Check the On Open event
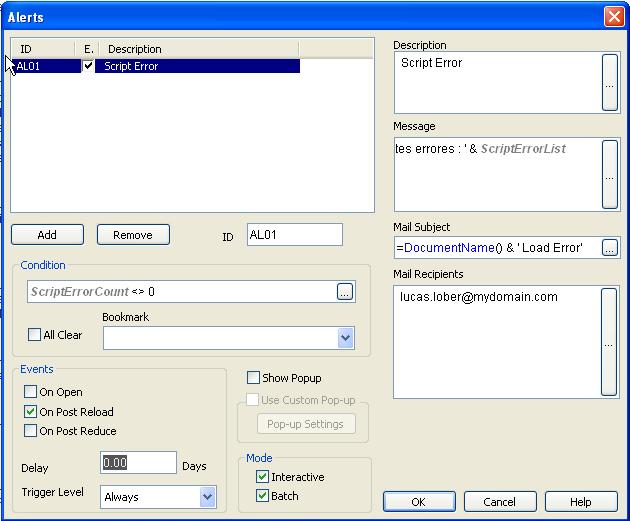The image size is (630, 521). pos(30,392)
